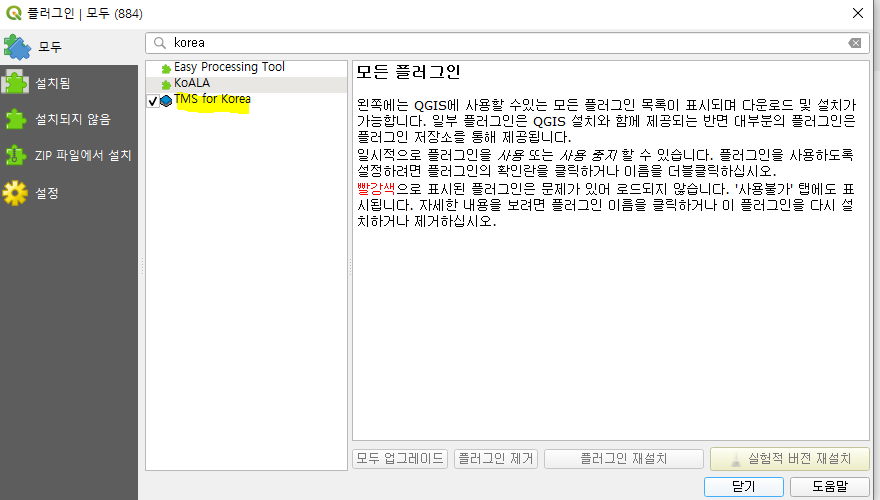
Task: Open the 설정 (Settings) tab
Action: [68, 193]
